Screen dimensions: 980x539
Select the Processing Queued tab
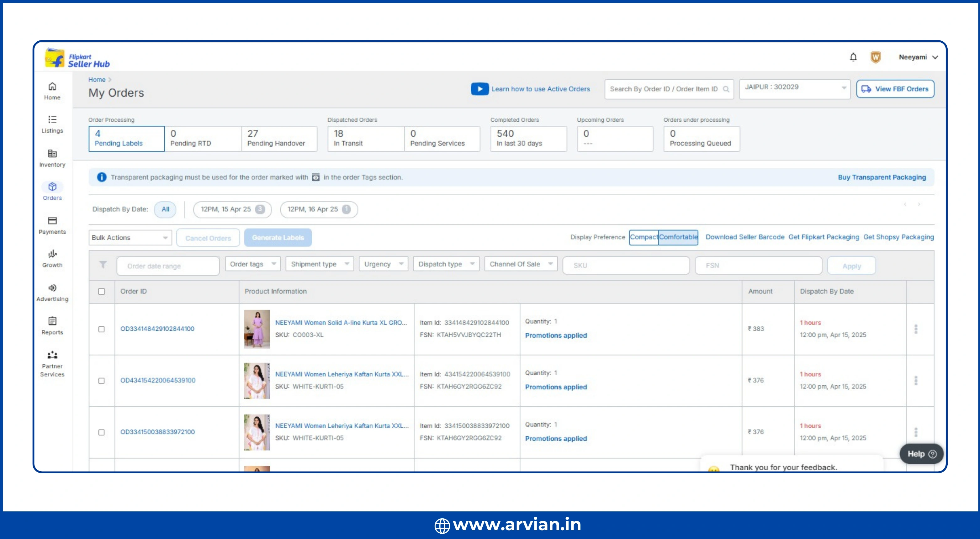click(x=702, y=139)
